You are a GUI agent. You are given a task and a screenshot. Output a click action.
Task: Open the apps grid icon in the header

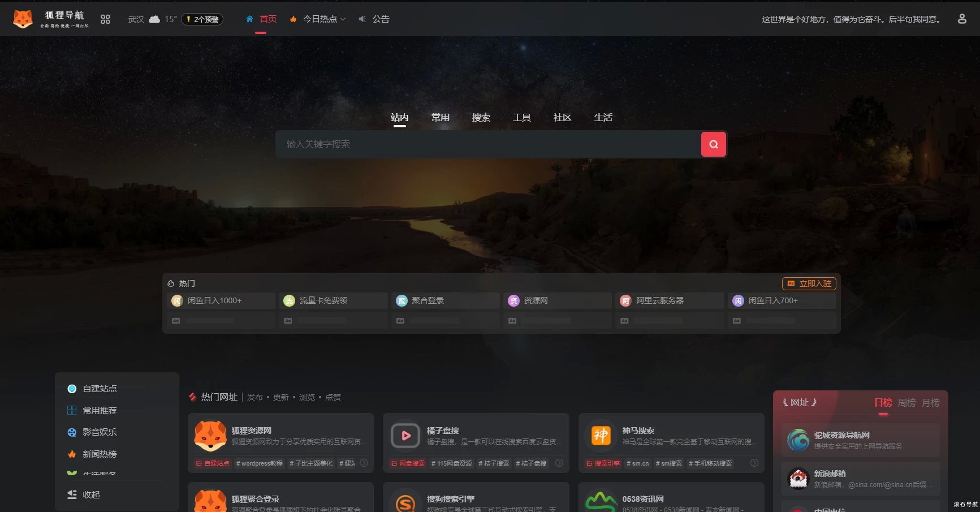pyautogui.click(x=105, y=19)
